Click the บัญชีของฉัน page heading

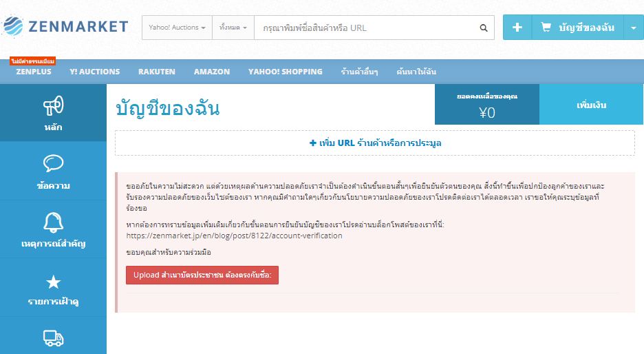tap(168, 109)
